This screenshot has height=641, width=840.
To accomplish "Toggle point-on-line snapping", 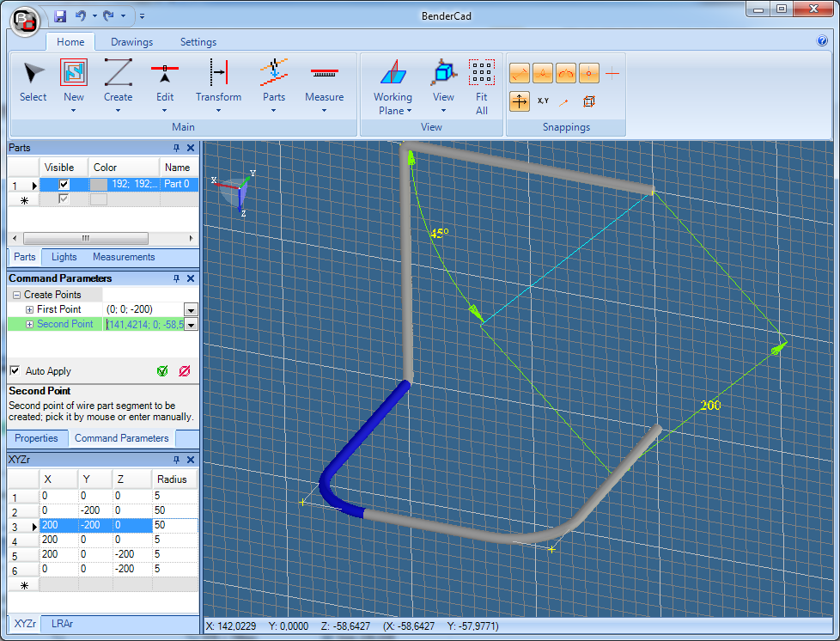I will click(563, 102).
